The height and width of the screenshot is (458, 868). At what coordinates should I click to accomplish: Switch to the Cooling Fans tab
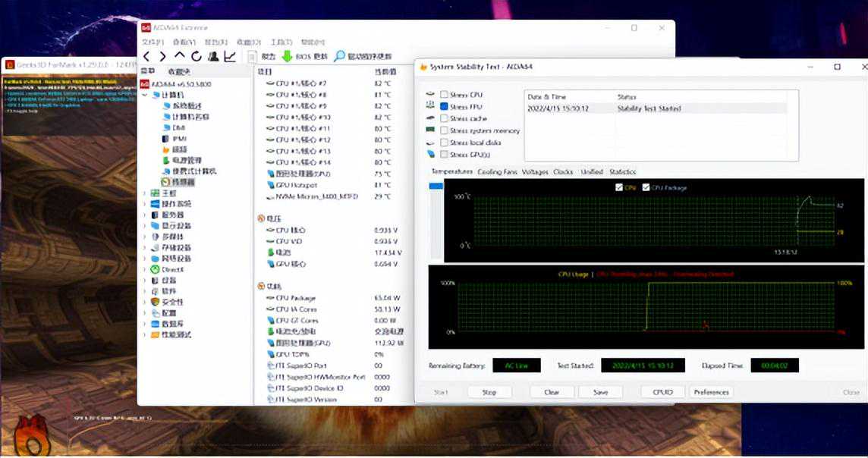click(497, 172)
